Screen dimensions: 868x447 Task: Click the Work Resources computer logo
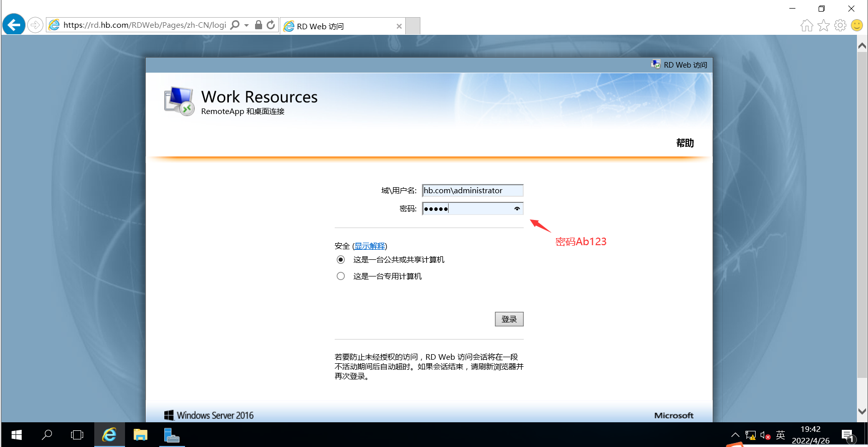179,101
